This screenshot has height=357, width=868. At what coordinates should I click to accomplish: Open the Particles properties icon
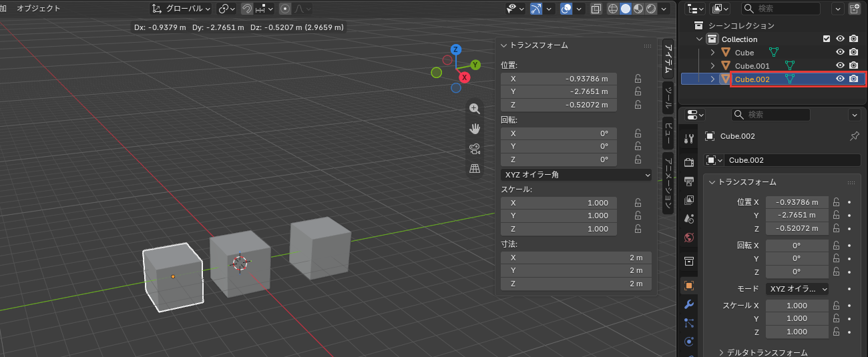point(689,323)
